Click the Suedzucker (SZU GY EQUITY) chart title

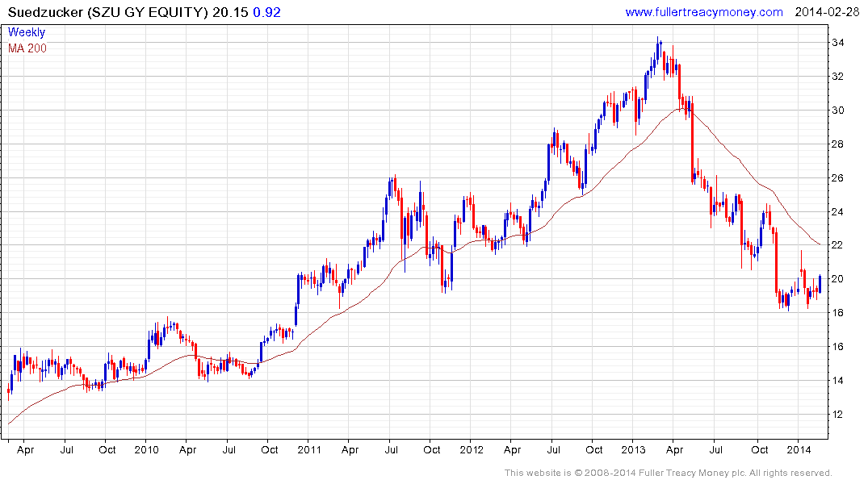(x=108, y=12)
